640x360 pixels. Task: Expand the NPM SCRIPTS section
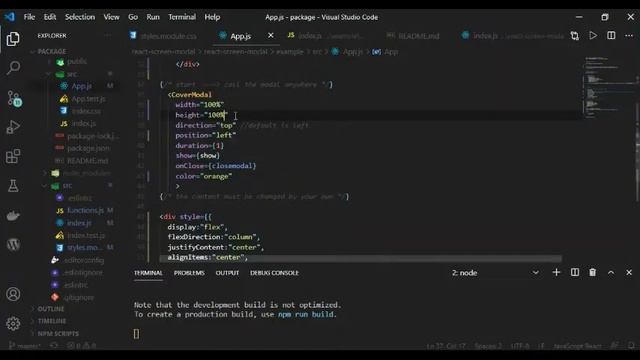pyautogui.click(x=58, y=333)
